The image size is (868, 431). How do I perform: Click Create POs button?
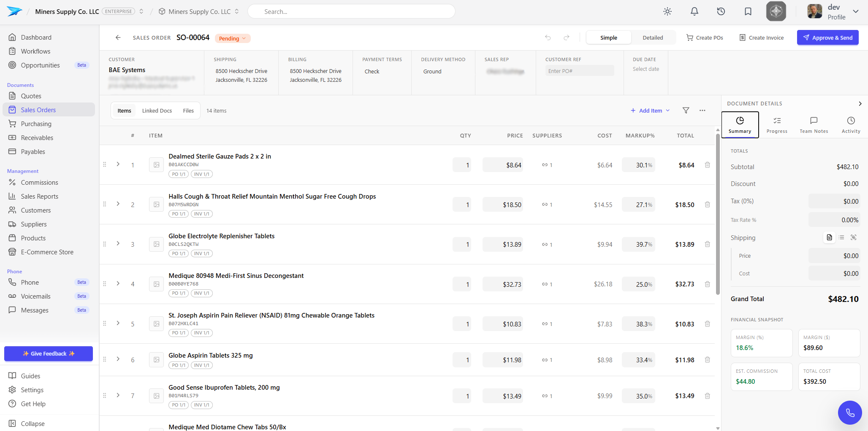[705, 38]
